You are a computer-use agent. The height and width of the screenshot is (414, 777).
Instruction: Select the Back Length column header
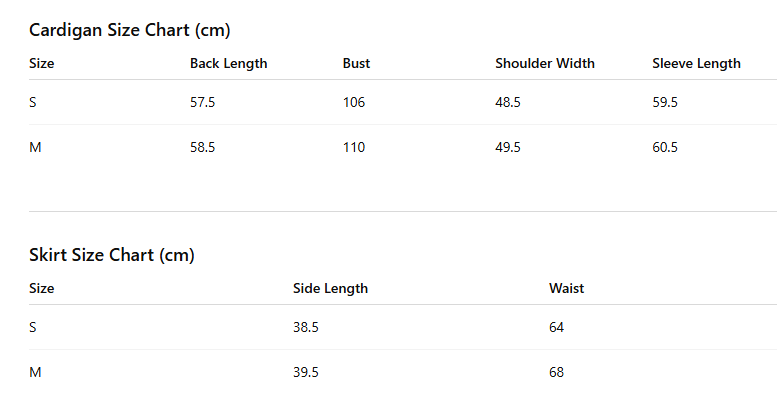click(x=228, y=63)
